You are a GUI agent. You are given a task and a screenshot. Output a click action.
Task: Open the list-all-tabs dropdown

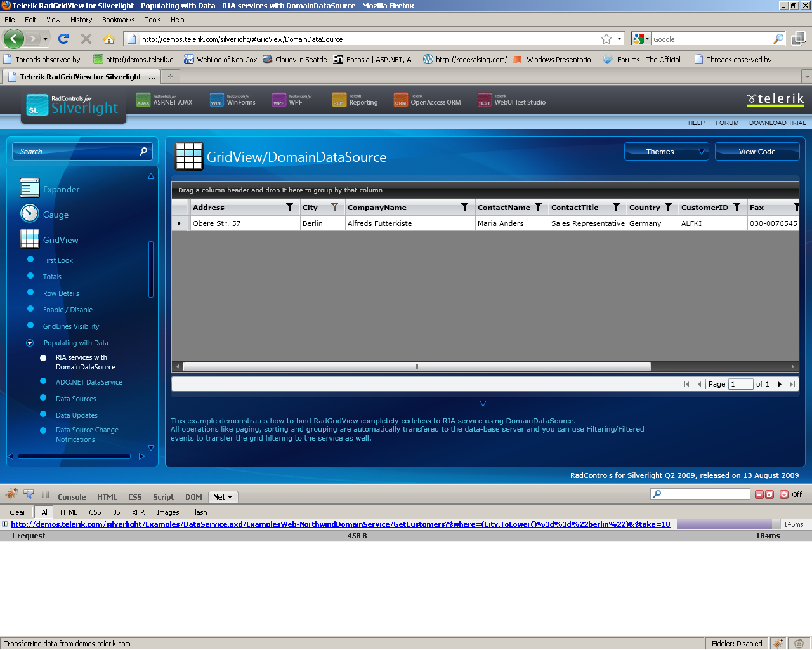(x=806, y=77)
